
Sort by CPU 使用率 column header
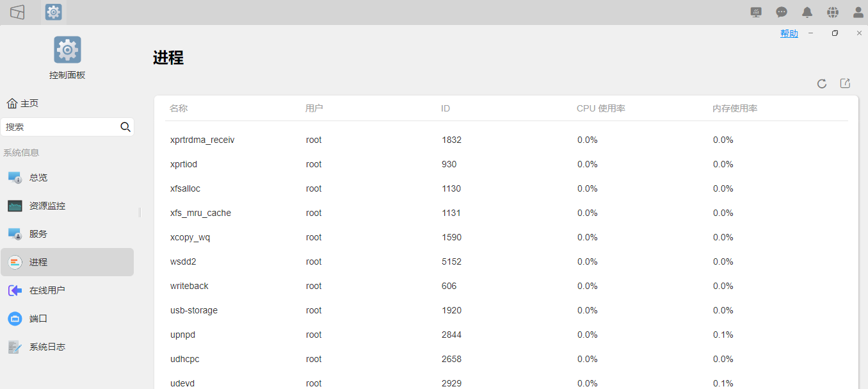(x=600, y=108)
